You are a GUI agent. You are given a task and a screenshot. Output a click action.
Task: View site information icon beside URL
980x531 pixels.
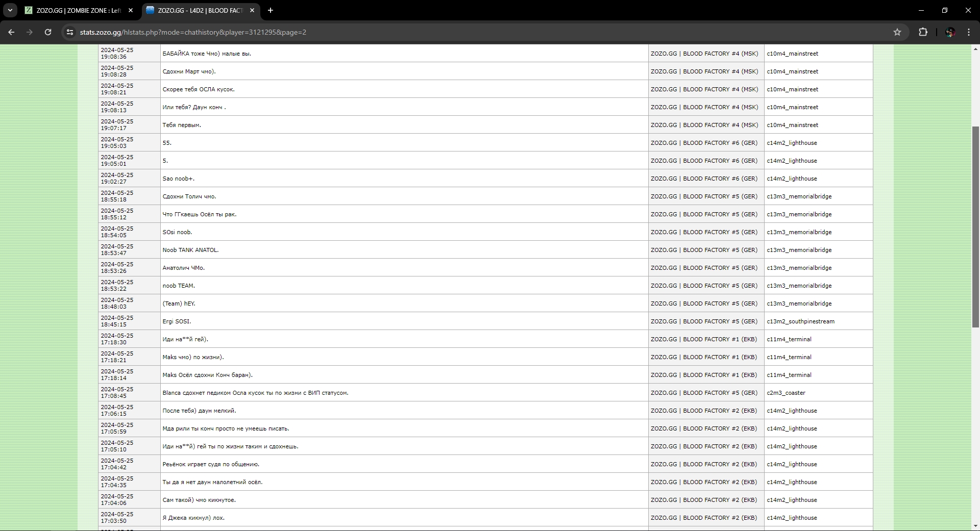[x=70, y=32]
